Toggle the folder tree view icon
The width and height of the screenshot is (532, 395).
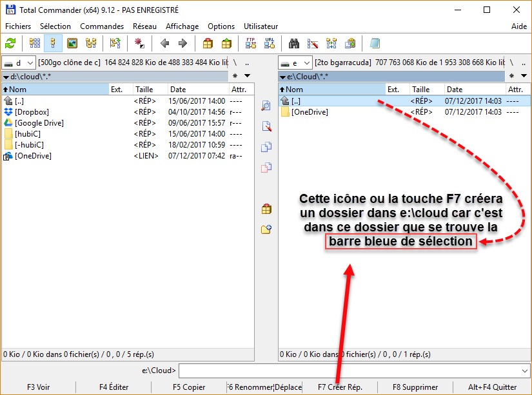pyautogui.click(x=91, y=44)
